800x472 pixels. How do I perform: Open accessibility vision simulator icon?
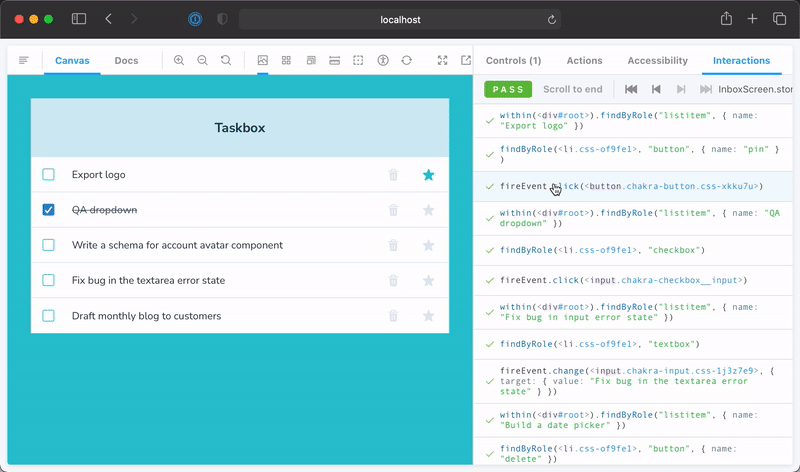[x=383, y=60]
